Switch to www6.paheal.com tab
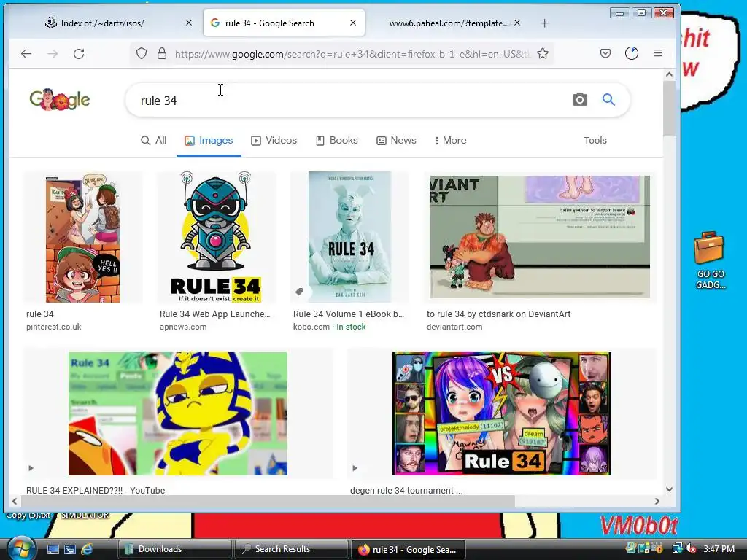Screen dimensions: 747x560 [x=447, y=23]
